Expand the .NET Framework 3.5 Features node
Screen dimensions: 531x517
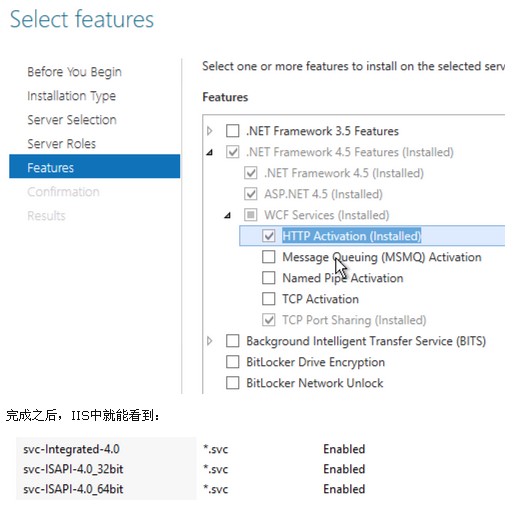coord(210,131)
